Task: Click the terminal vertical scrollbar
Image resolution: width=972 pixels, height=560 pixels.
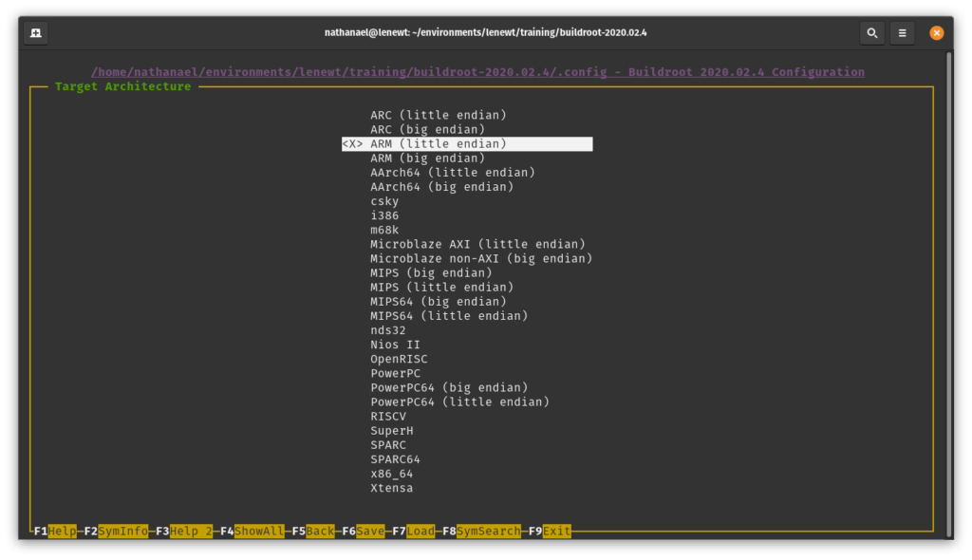Action: [x=949, y=285]
